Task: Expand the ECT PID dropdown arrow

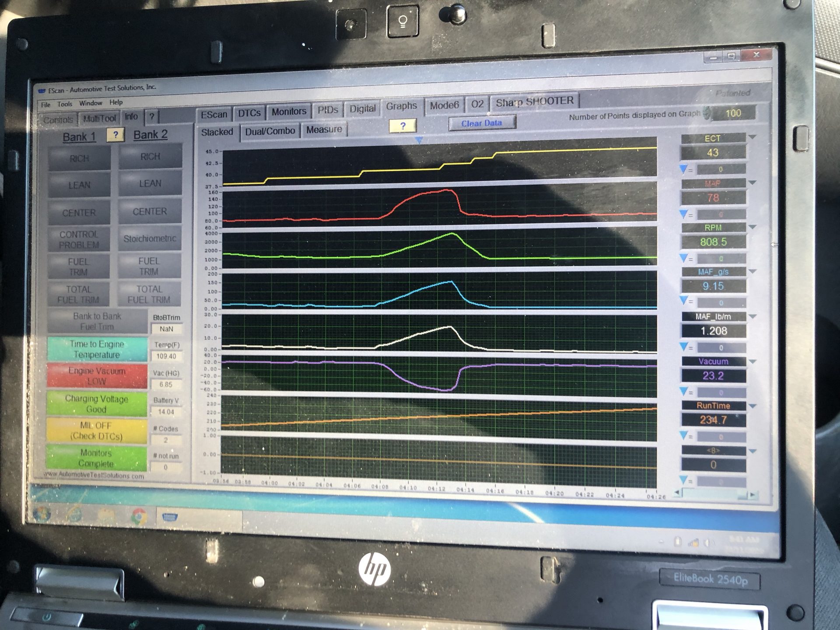Action: [752, 137]
